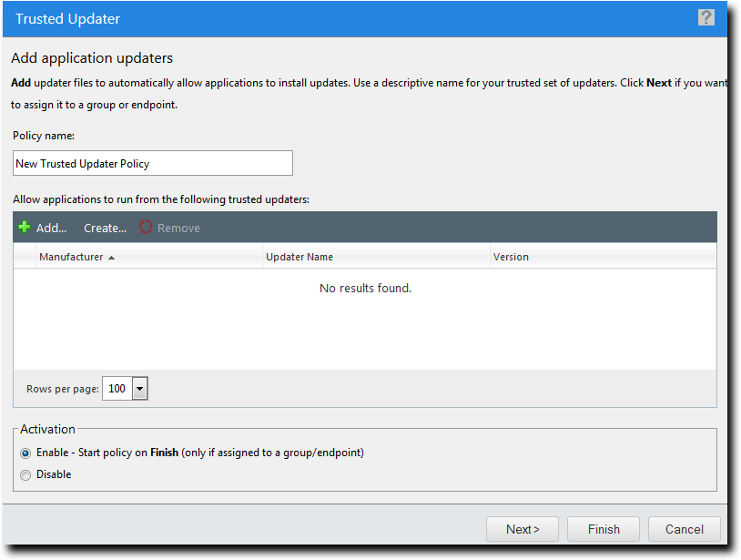This screenshot has height=560, width=741.
Task: Click the Finish button
Action: [x=603, y=529]
